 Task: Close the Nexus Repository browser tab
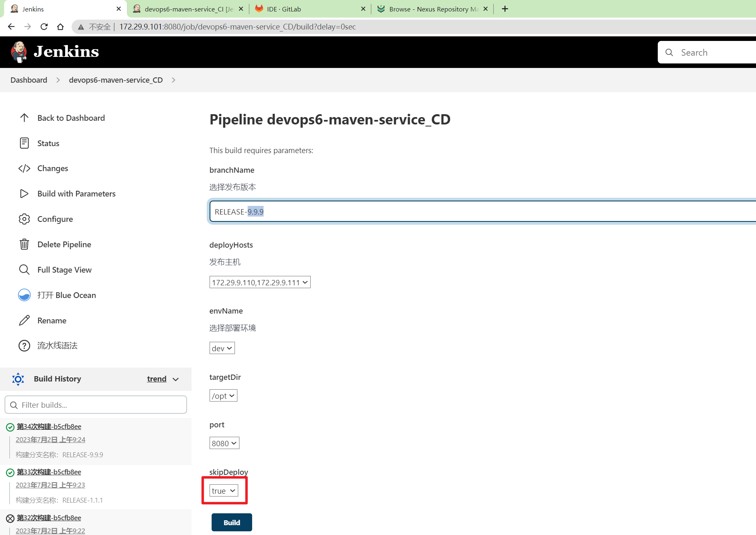pos(485,9)
